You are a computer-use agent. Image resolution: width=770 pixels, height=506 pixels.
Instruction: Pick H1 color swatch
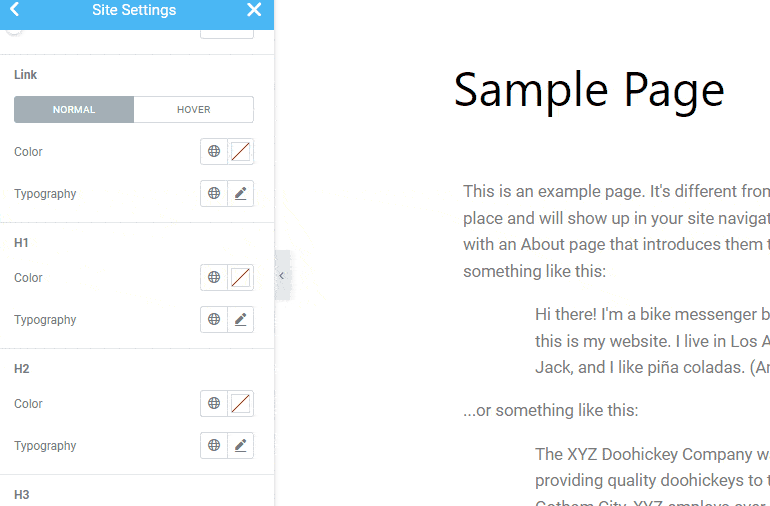coord(241,278)
